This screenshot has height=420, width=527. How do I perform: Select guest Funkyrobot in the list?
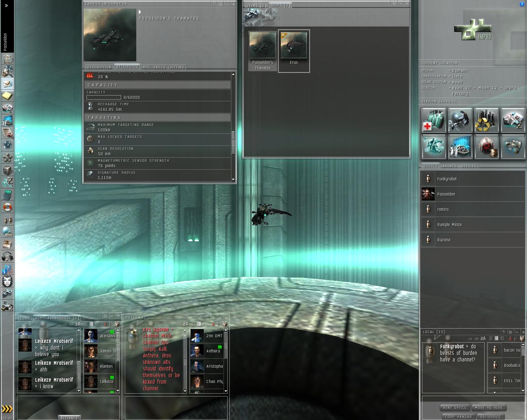point(473,179)
